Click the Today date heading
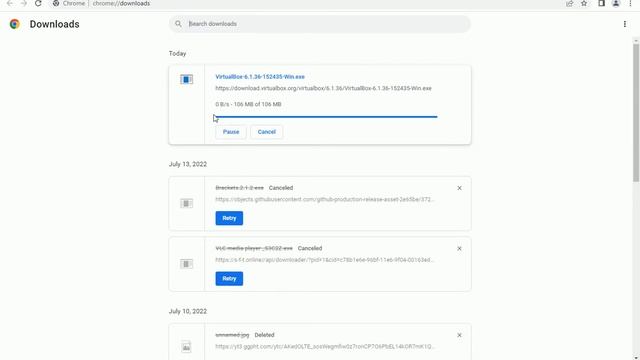This screenshot has height=360, width=640. click(178, 53)
